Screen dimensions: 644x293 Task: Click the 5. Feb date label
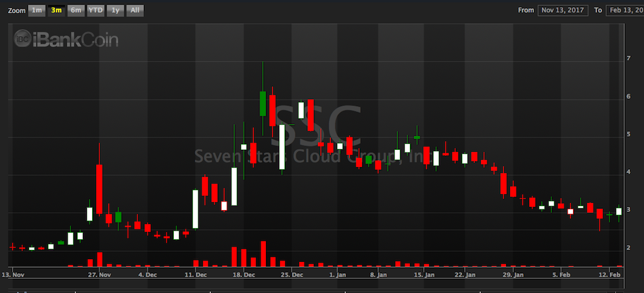click(x=560, y=275)
